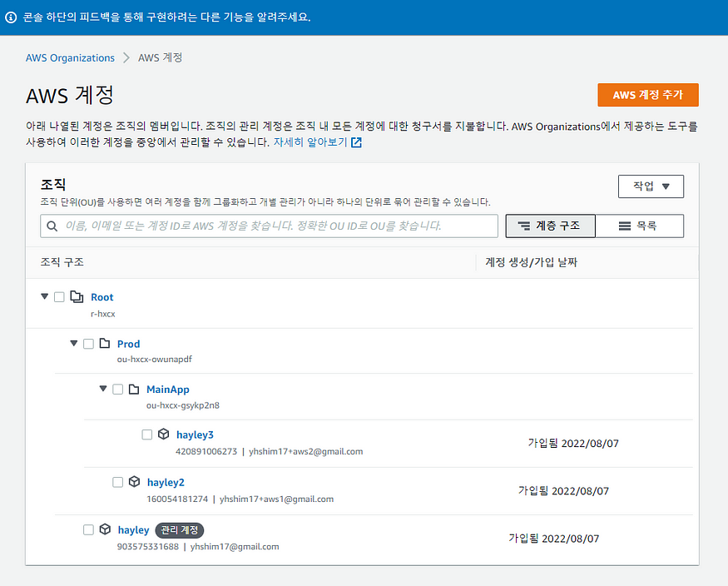Click hayley management account joined date
728x586 pixels.
click(x=554, y=539)
